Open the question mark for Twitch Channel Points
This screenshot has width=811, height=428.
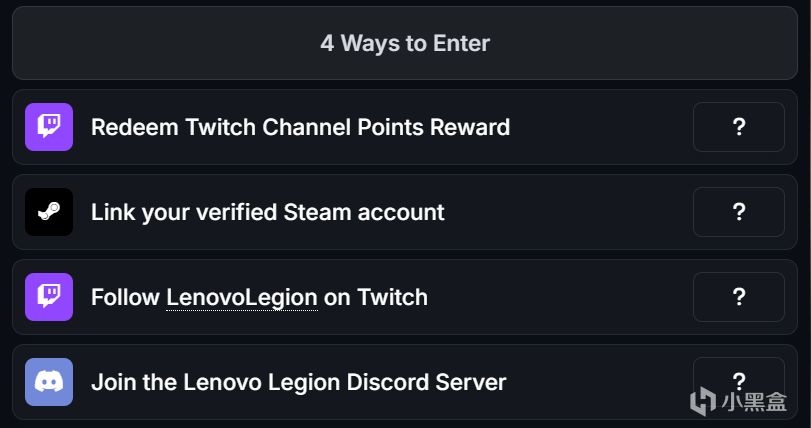point(738,127)
